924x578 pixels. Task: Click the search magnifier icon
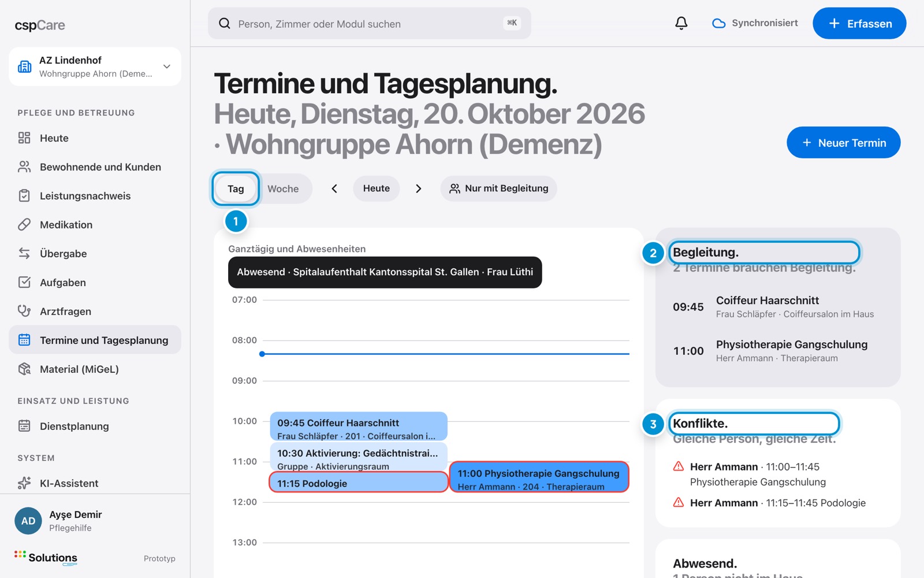(x=225, y=24)
